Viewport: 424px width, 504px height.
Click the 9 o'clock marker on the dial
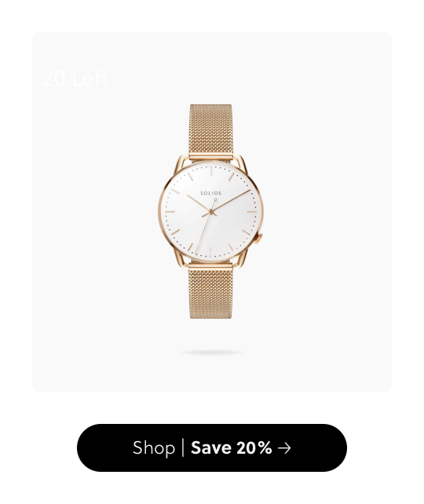(x=170, y=211)
